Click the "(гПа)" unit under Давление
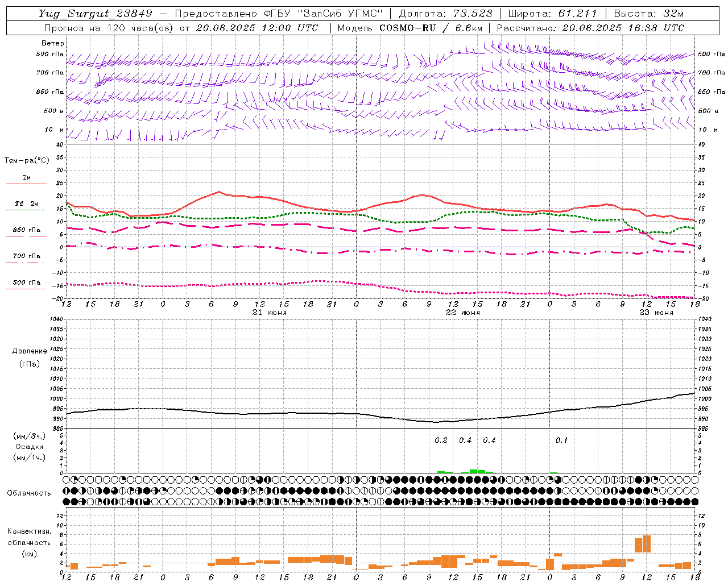 click(x=29, y=364)
